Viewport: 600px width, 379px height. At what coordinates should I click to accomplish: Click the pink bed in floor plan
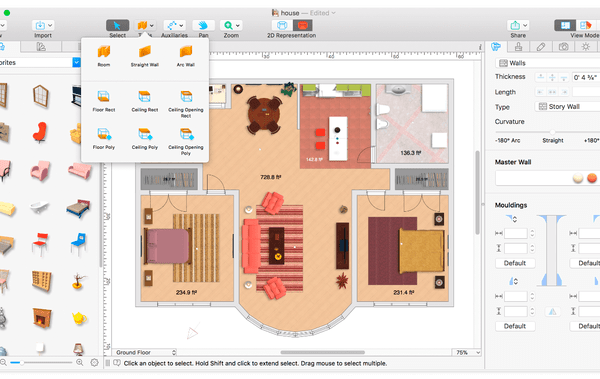pyautogui.click(x=167, y=246)
